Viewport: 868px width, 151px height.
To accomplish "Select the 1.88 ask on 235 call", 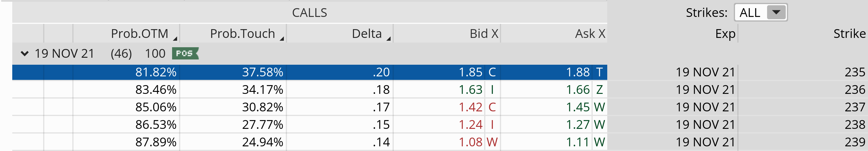I will (x=577, y=72).
